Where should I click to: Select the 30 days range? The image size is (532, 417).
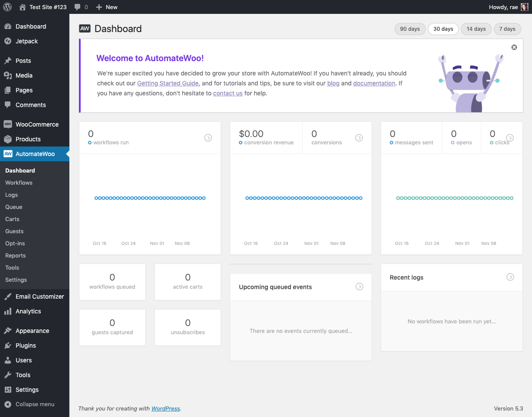click(443, 29)
